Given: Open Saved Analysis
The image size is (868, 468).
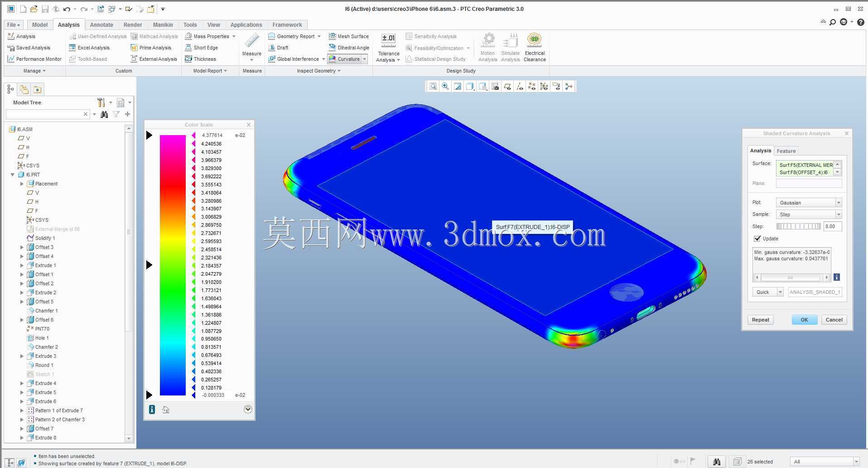Looking at the screenshot, I should coord(29,48).
